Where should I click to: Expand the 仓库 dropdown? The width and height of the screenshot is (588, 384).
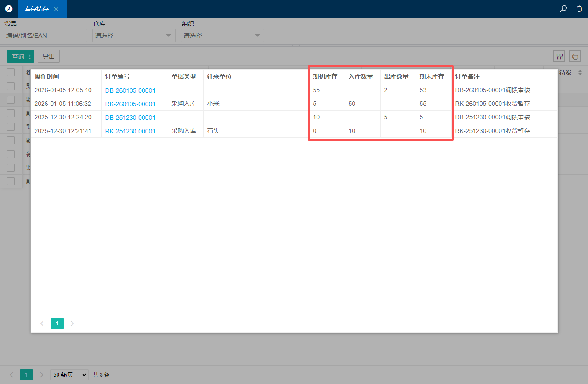click(x=133, y=36)
